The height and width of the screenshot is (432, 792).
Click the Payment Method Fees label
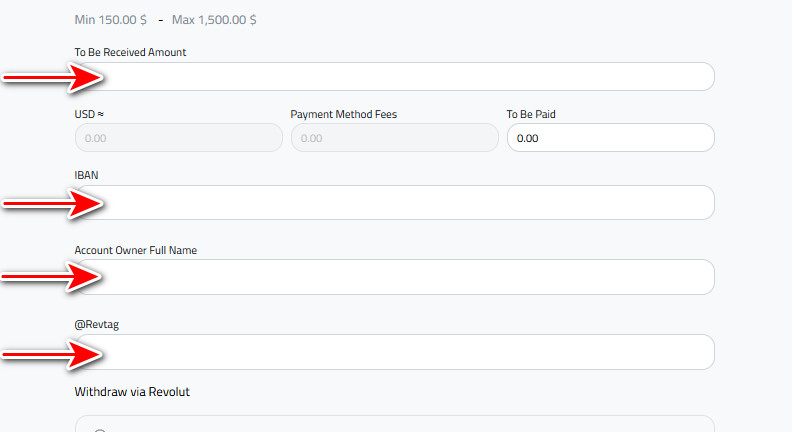(343, 114)
